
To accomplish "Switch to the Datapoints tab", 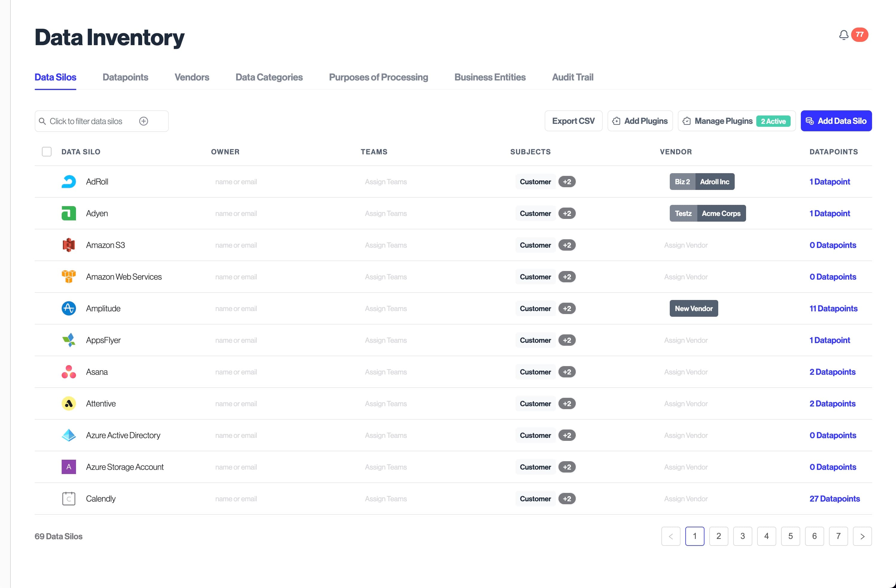I will tap(125, 77).
